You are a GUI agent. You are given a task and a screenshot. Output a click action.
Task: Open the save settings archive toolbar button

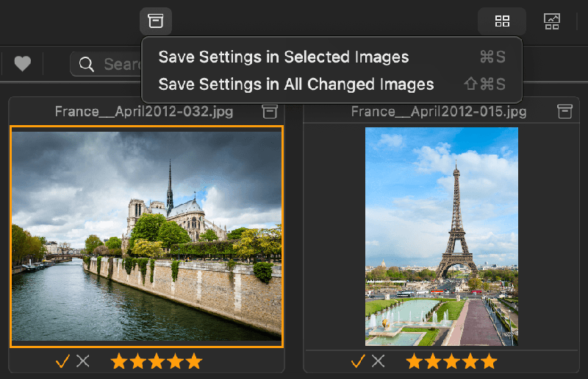tap(156, 21)
